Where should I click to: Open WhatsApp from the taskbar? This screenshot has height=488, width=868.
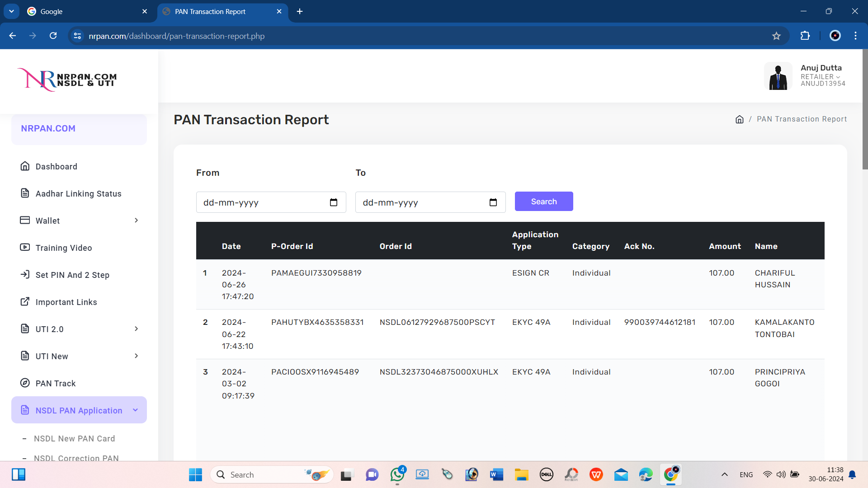click(397, 474)
